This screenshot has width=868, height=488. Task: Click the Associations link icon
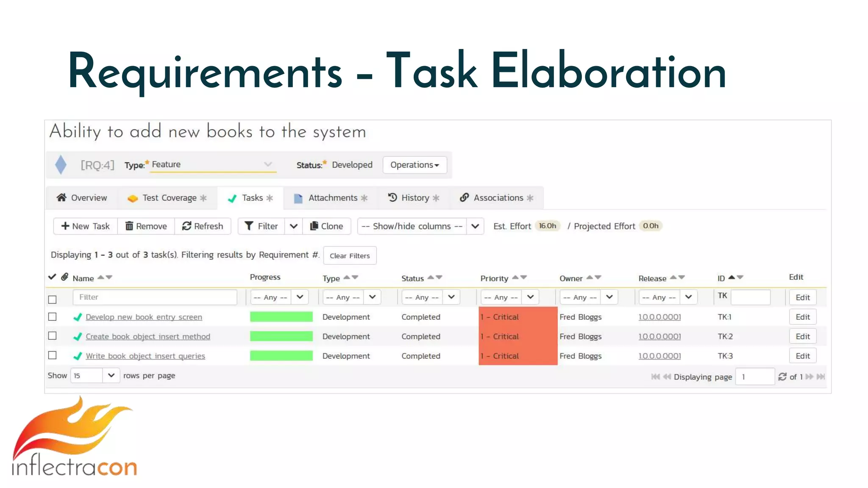[465, 197]
